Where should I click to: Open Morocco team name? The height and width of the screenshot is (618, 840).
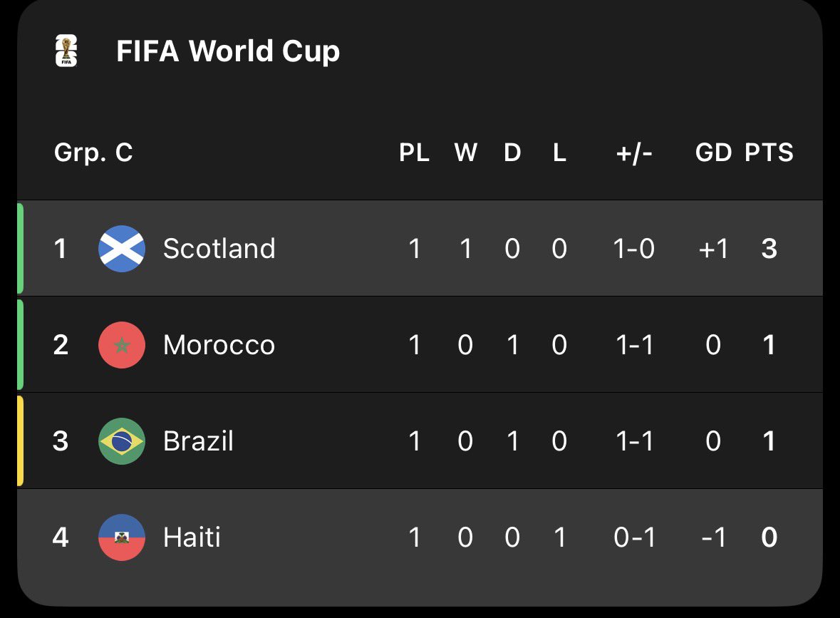tap(219, 345)
